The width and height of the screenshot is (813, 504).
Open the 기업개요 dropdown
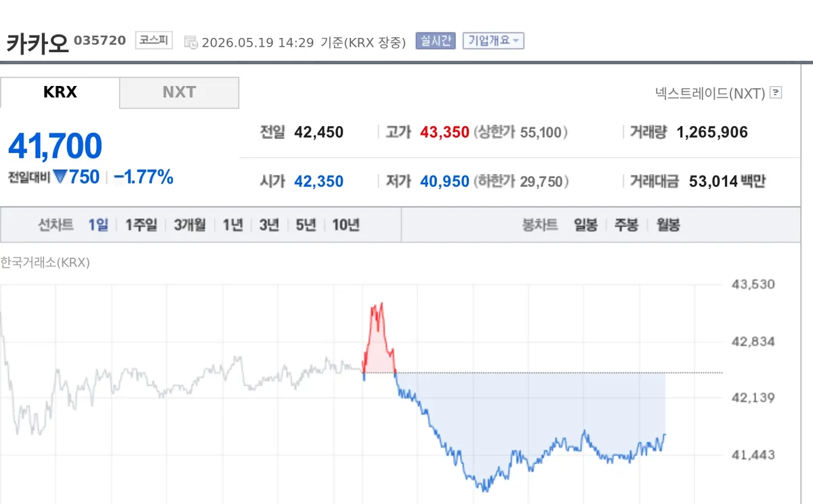[493, 41]
